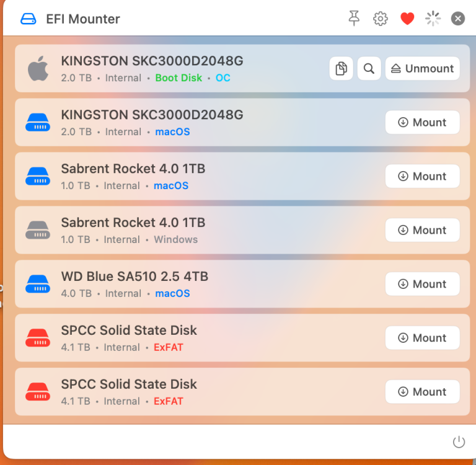
Task: Click the green Boot Disk label
Action: [178, 77]
